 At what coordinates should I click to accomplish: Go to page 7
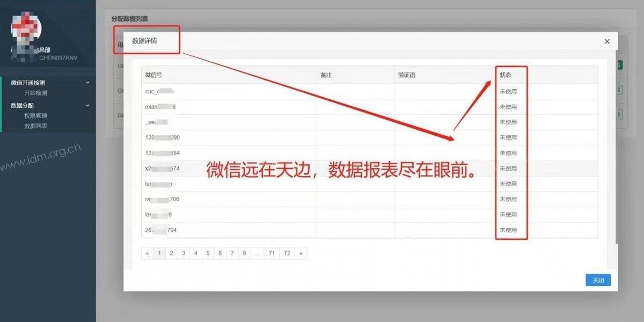(x=232, y=253)
